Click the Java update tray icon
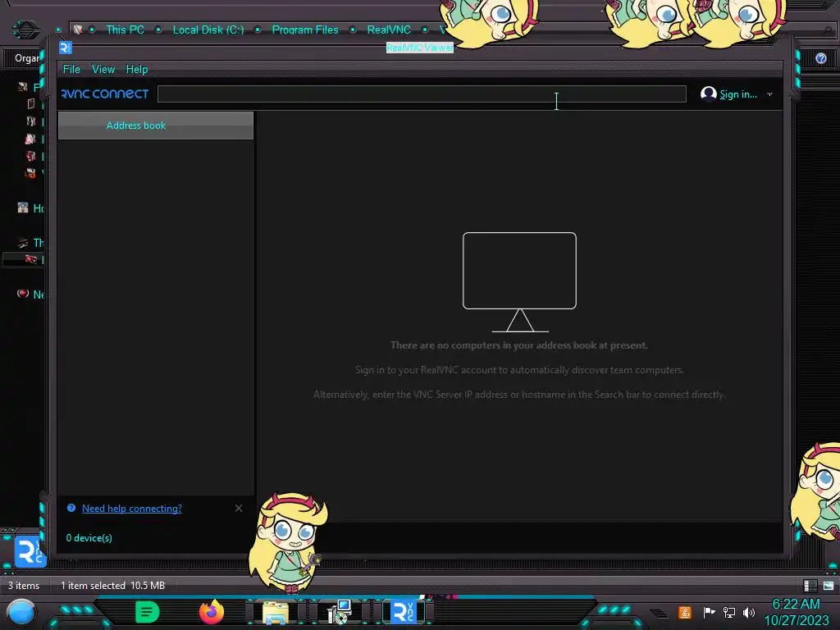 [685, 612]
